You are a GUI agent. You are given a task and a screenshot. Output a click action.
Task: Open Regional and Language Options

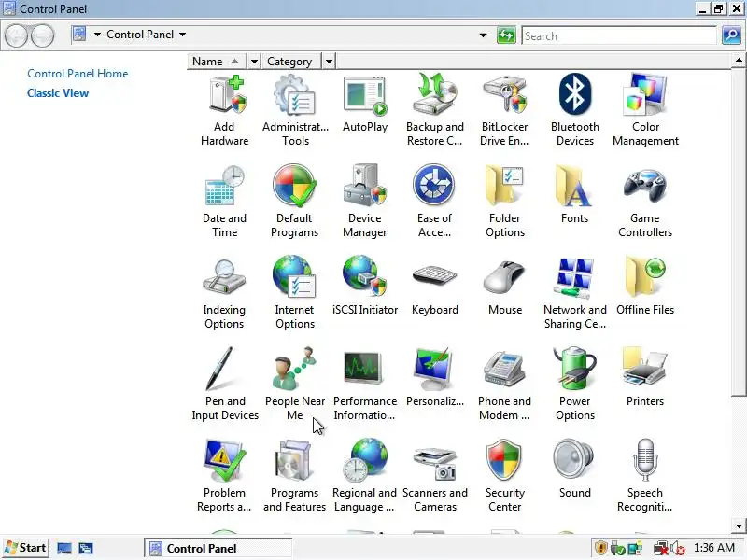[x=364, y=476]
